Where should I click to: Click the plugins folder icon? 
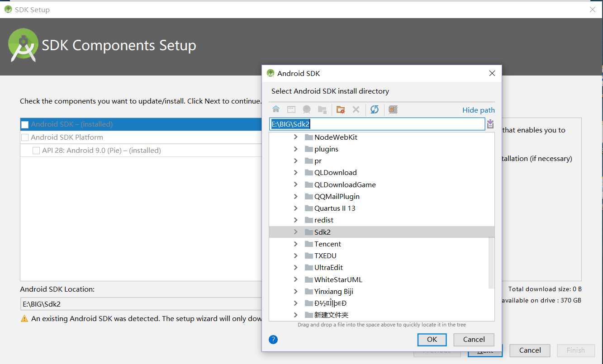pyautogui.click(x=309, y=149)
